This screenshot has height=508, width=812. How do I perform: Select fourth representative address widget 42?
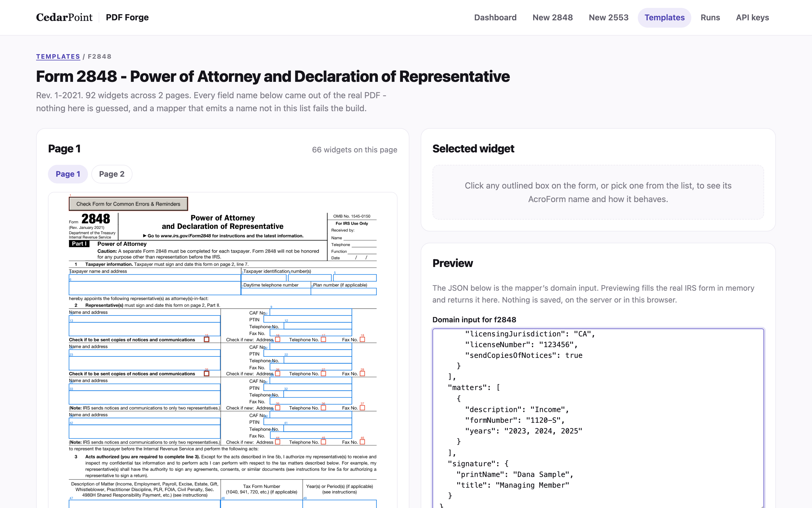pyautogui.click(x=145, y=432)
